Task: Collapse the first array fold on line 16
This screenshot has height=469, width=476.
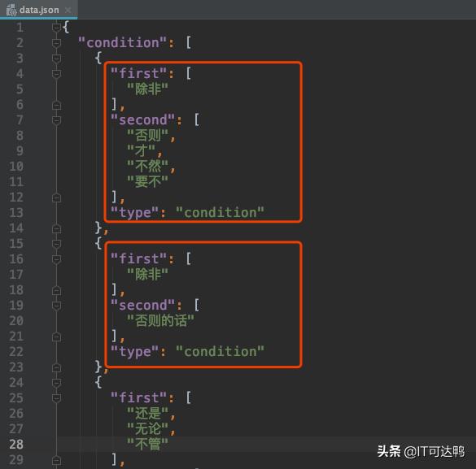Action: click(x=56, y=259)
